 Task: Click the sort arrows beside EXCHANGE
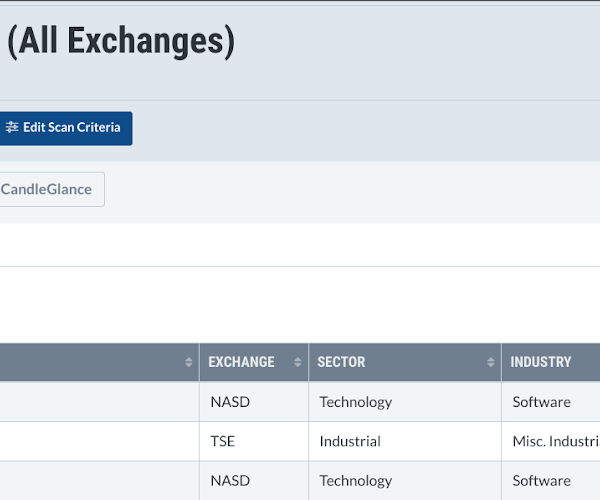(x=297, y=362)
